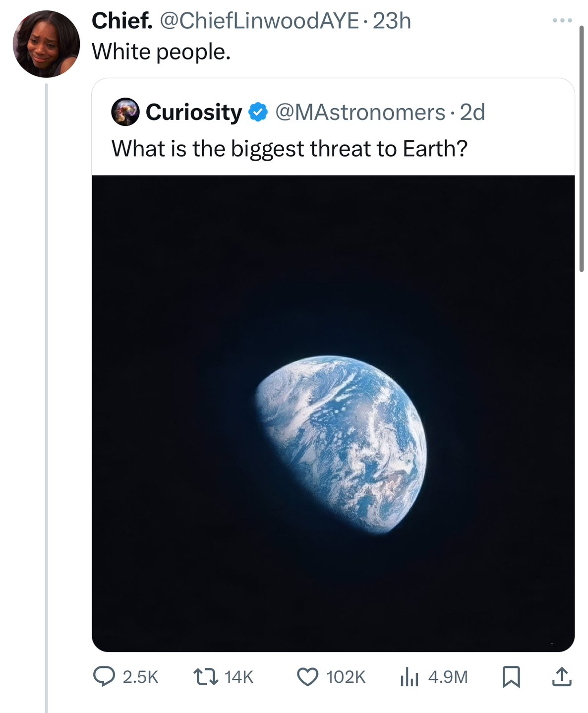The width and height of the screenshot is (588, 713).
Task: Open Chief's profile picture
Action: tap(46, 44)
